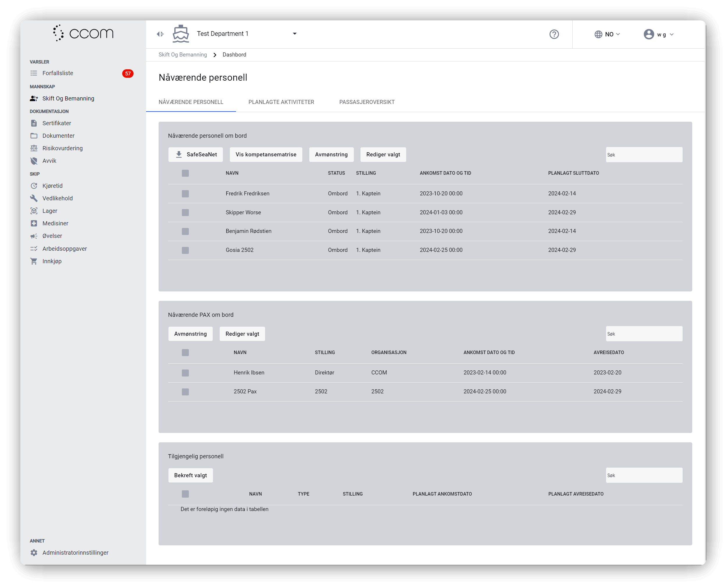Viewport: 728px width, 587px height.
Task: Click the red 57 notification badge
Action: coord(128,73)
